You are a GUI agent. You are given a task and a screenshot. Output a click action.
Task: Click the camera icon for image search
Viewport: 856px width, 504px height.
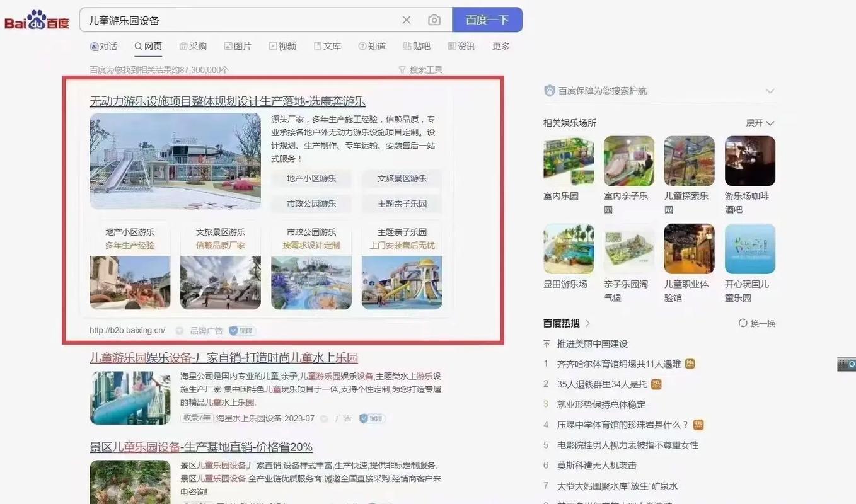click(x=434, y=20)
